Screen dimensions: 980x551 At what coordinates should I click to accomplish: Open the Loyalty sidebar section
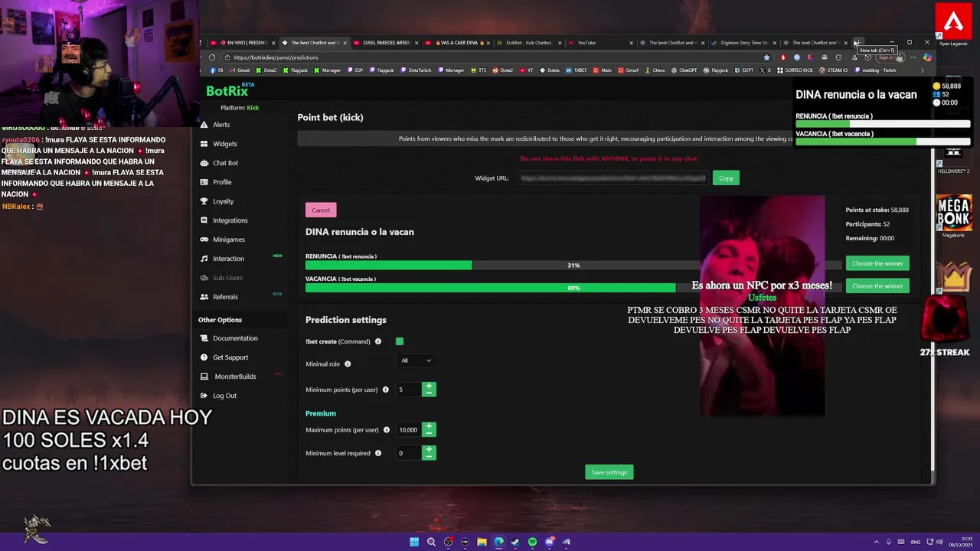(x=217, y=201)
